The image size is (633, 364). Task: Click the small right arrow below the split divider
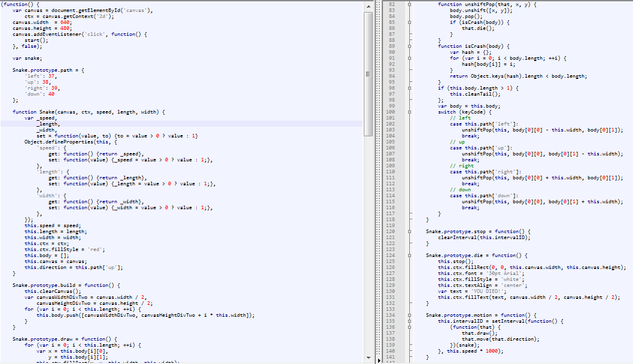click(378, 360)
